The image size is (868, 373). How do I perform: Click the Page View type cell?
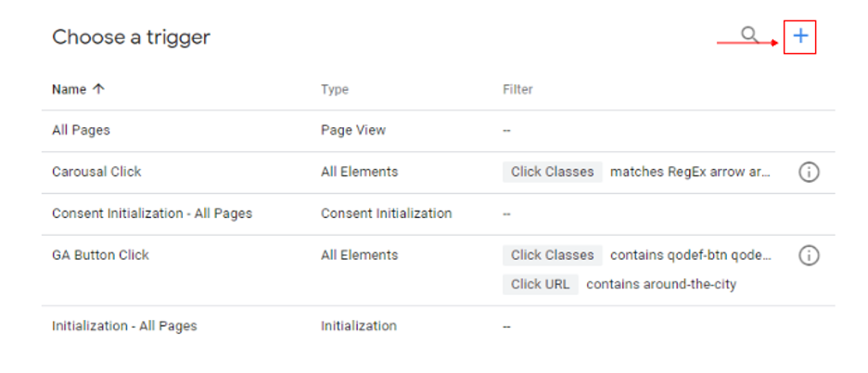point(353,131)
